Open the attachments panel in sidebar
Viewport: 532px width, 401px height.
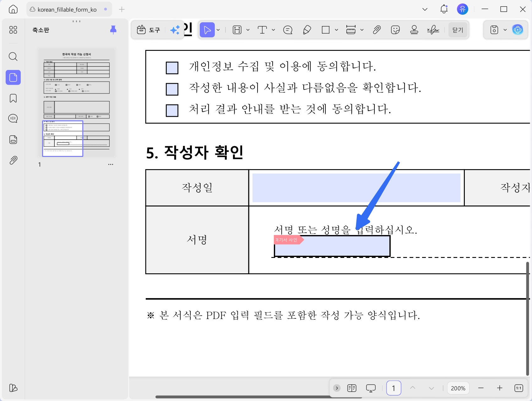13,160
